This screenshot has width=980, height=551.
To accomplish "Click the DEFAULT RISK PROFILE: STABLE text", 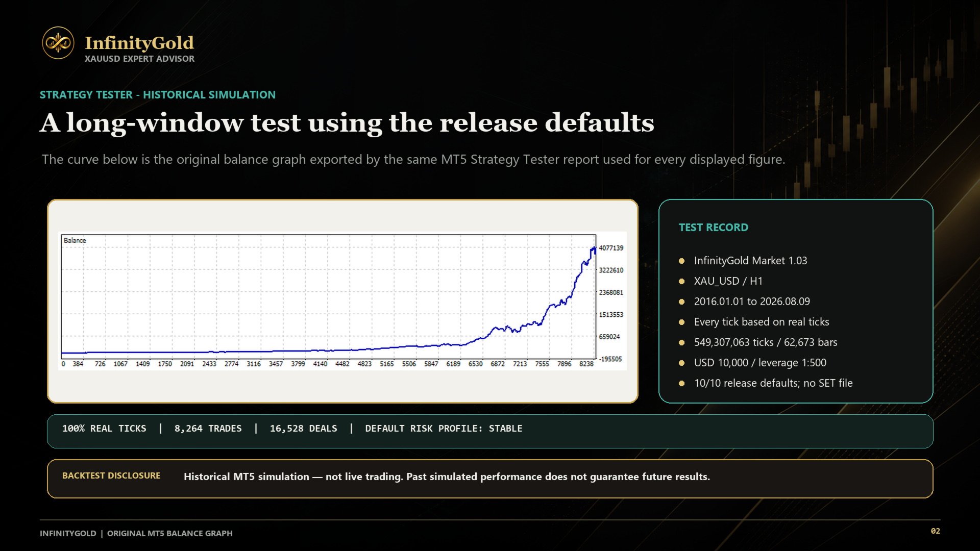I will tap(444, 429).
